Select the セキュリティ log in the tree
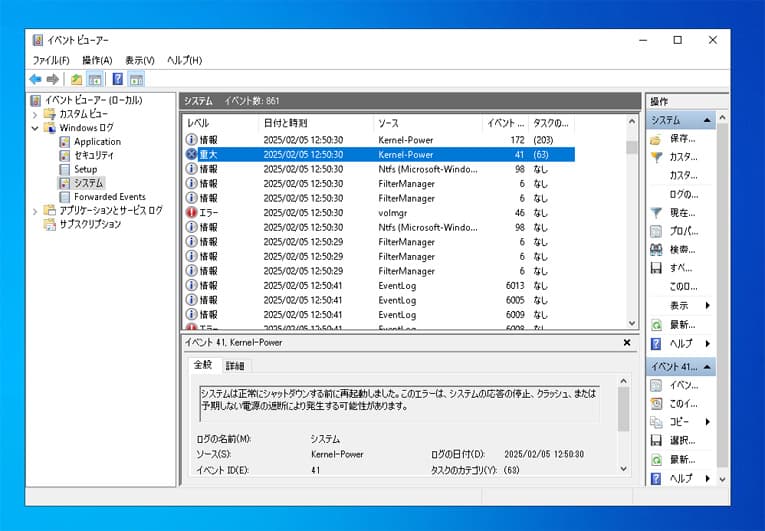This screenshot has height=531, width=765. tap(94, 155)
